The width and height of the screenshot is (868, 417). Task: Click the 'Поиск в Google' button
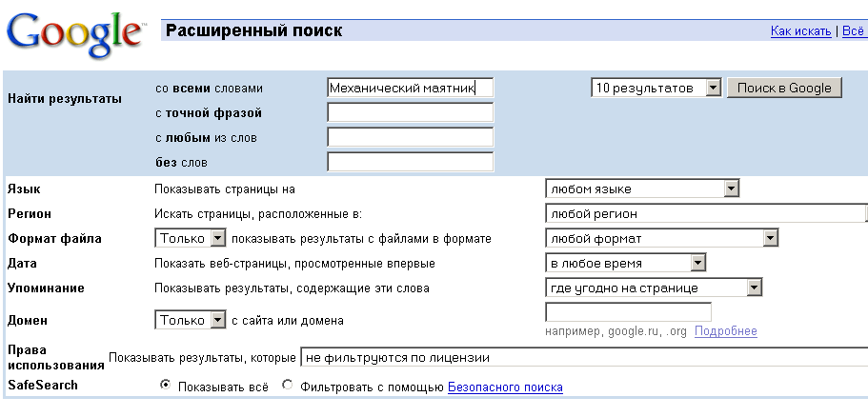pos(784,88)
